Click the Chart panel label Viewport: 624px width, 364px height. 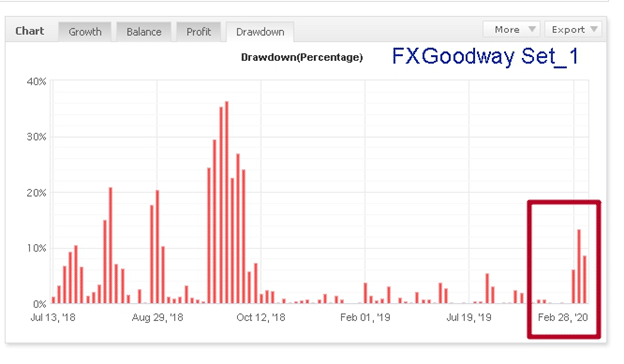29,31
